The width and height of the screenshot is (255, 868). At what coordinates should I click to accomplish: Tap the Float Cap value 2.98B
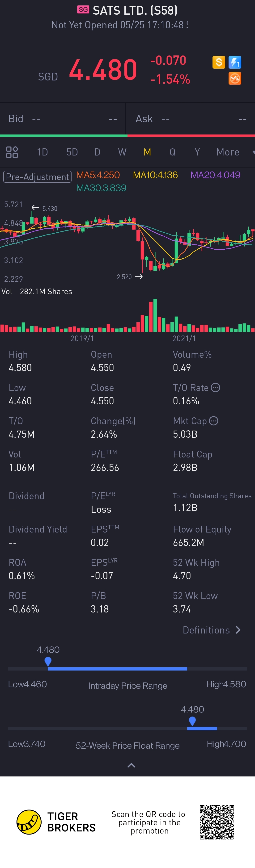(185, 468)
